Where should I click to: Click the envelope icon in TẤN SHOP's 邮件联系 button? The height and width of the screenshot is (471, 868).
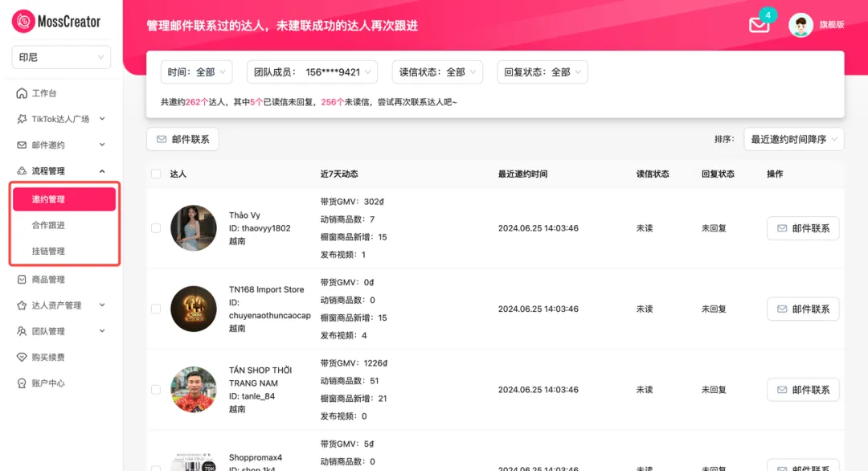(782, 390)
